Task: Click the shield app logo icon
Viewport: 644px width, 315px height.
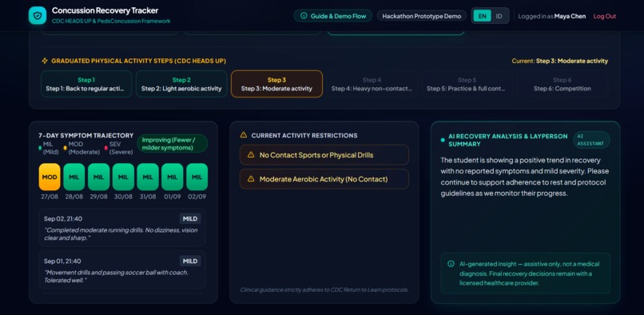Action: [38, 16]
